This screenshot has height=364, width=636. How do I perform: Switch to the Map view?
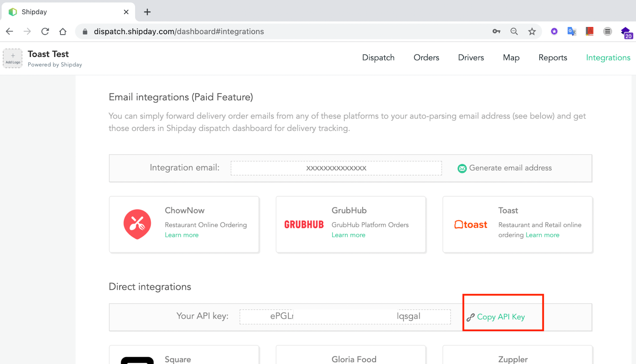click(x=511, y=58)
